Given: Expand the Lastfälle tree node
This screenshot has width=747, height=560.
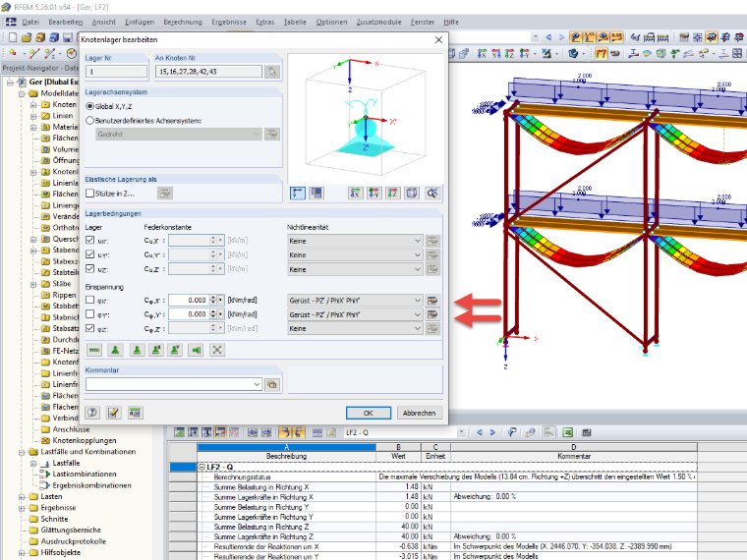Looking at the screenshot, I should (33, 463).
